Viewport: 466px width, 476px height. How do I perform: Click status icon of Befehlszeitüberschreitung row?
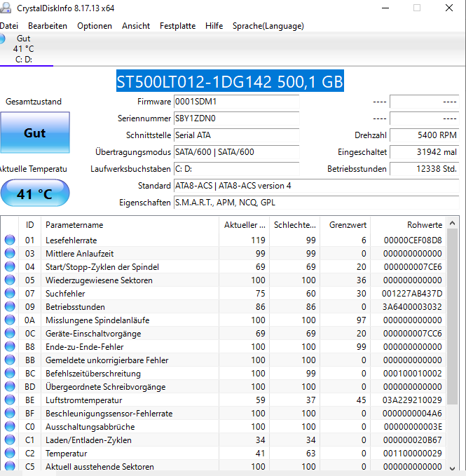10,374
